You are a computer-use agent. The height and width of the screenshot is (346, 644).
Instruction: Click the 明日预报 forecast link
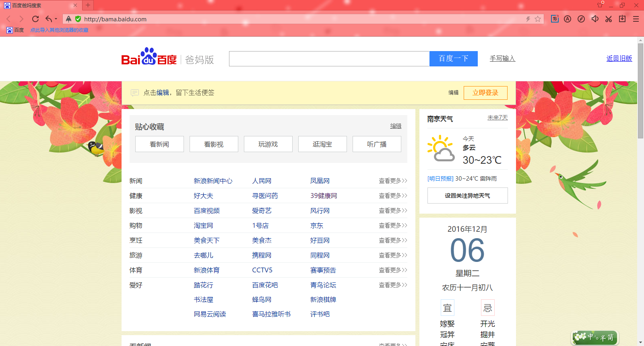click(x=440, y=179)
